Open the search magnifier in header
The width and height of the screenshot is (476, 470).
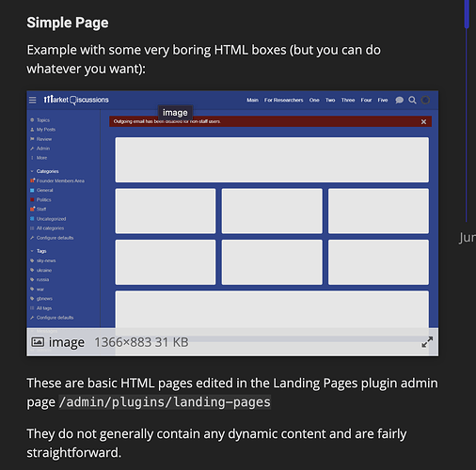[x=412, y=100]
